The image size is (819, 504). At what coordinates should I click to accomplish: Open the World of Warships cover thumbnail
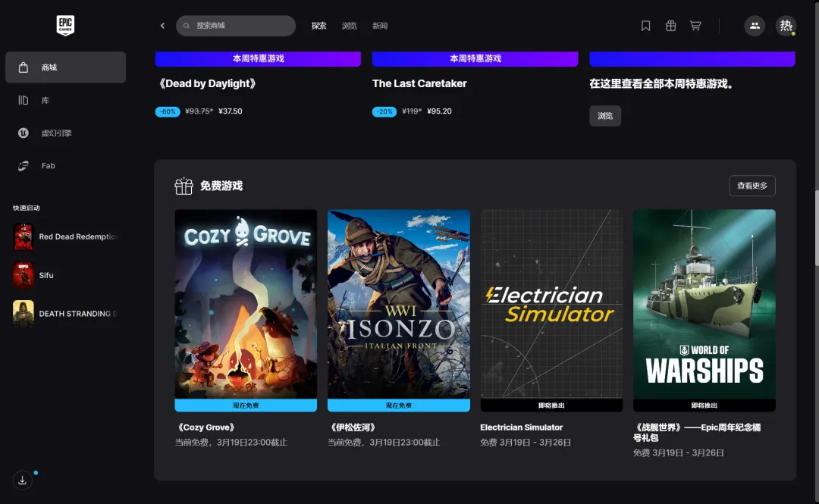click(x=704, y=304)
